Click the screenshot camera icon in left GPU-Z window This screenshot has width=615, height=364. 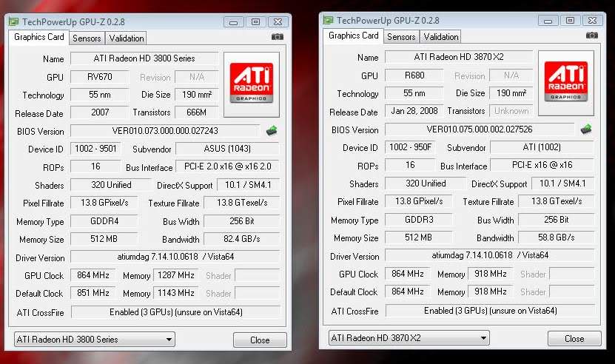[278, 37]
